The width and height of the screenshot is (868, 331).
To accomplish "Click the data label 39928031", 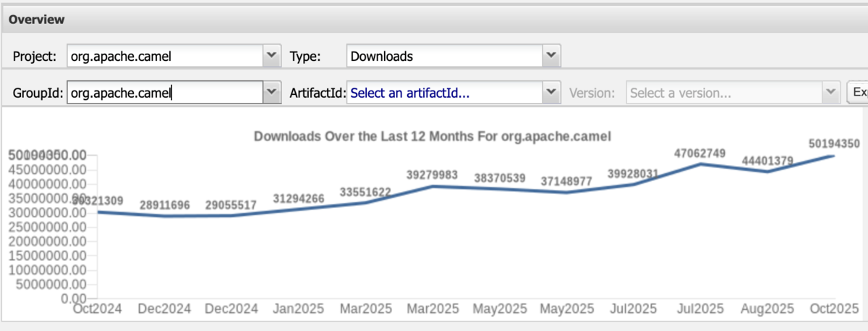I will pyautogui.click(x=634, y=173).
